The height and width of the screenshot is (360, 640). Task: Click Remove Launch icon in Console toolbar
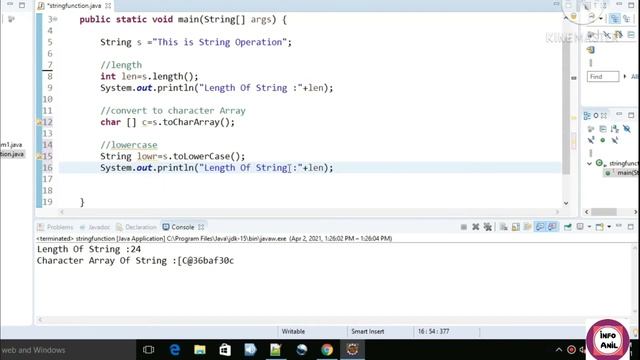(x=476, y=227)
